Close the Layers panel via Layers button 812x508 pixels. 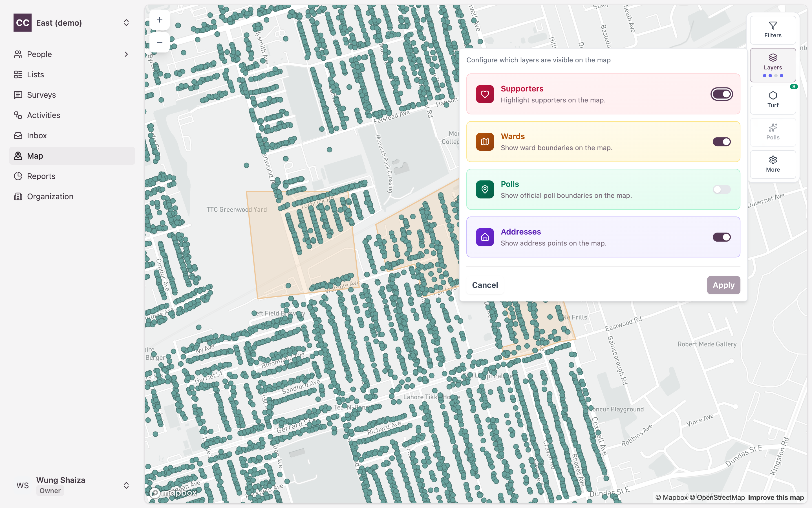[773, 65]
